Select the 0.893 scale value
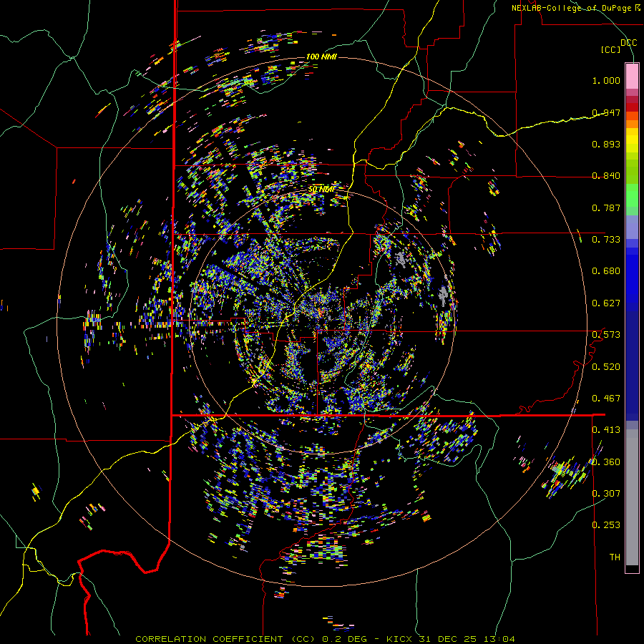 coord(606,144)
